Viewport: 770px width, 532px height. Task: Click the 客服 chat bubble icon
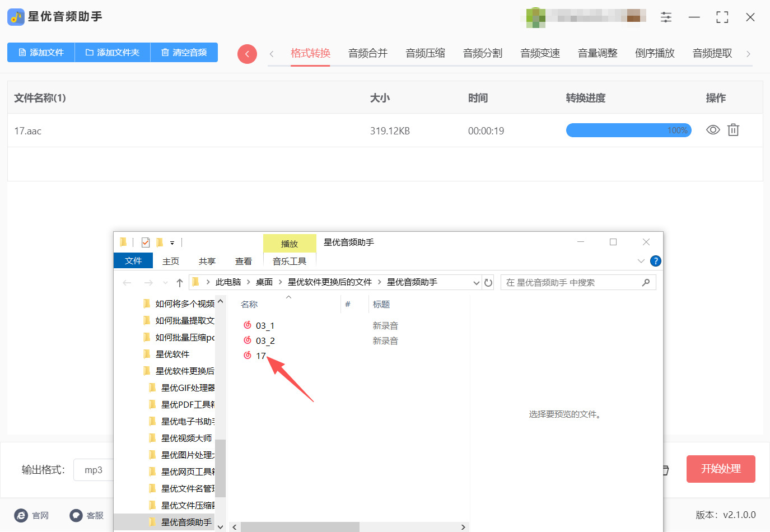[76, 515]
